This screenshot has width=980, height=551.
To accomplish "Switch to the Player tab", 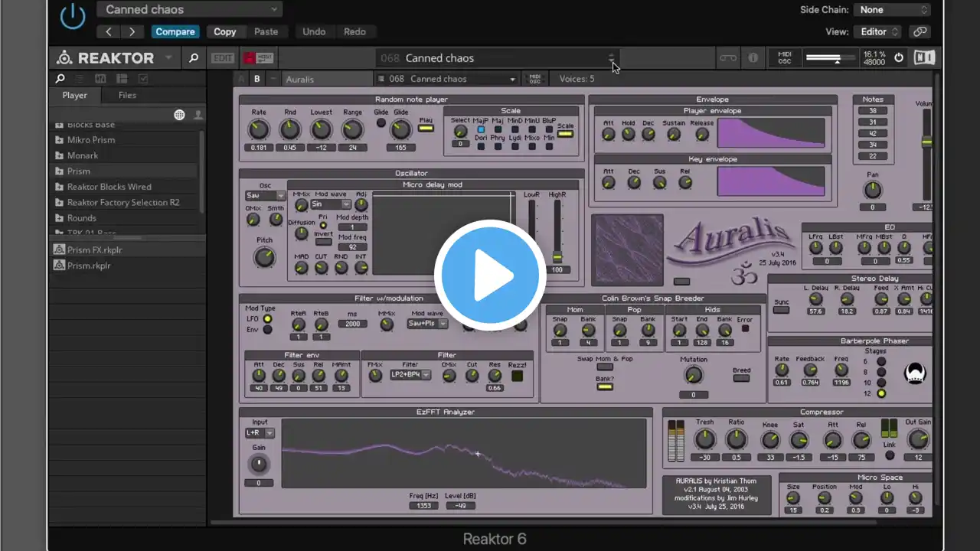I will [75, 96].
